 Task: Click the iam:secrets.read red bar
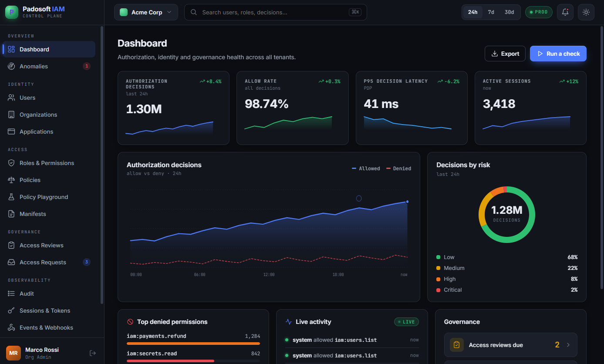pyautogui.click(x=170, y=361)
